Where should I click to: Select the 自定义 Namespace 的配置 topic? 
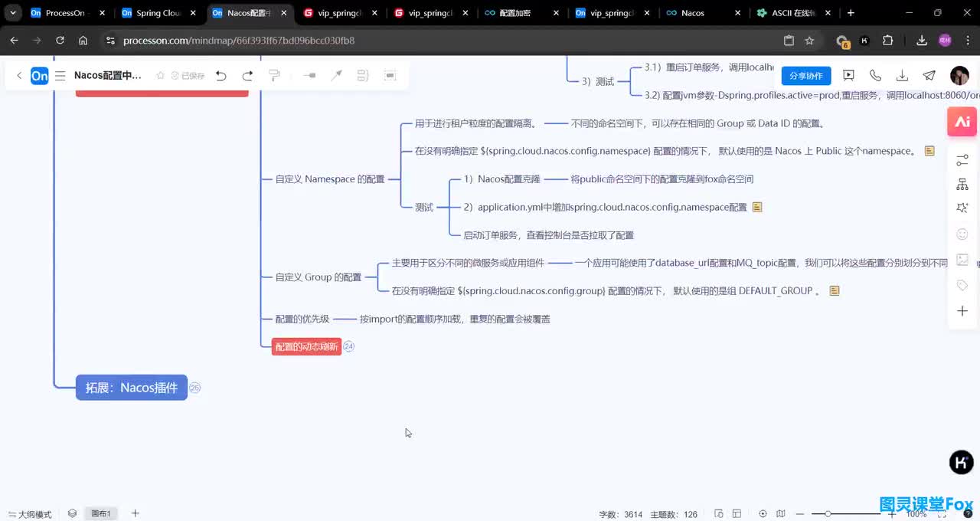[x=330, y=179]
